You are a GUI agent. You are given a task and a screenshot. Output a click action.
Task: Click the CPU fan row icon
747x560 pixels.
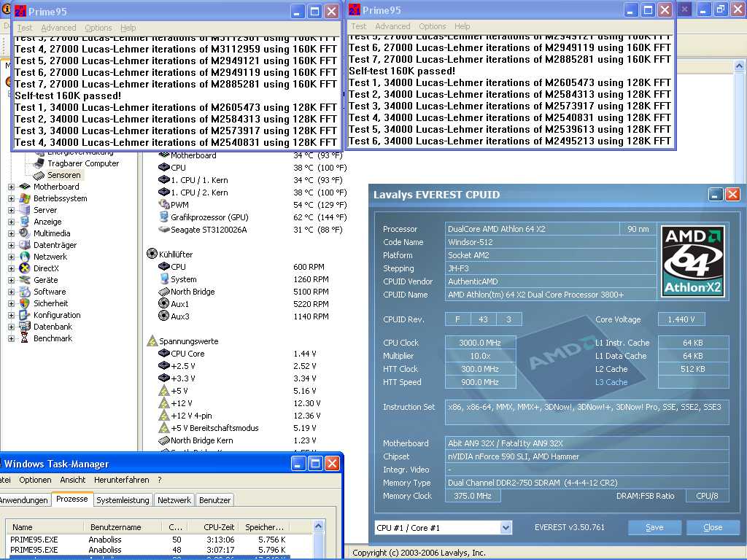click(164, 267)
